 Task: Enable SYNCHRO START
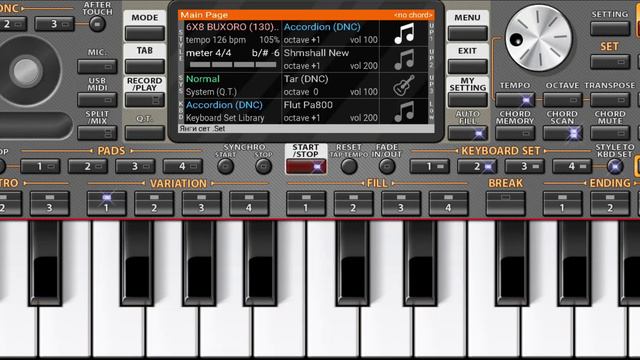[226, 167]
